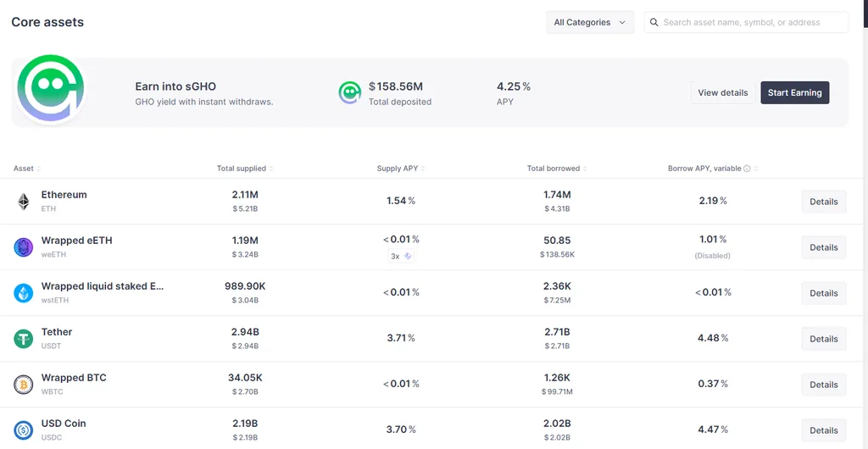Click weETH's 50.85 total borrowed value
This screenshot has height=449, width=868.
(557, 241)
